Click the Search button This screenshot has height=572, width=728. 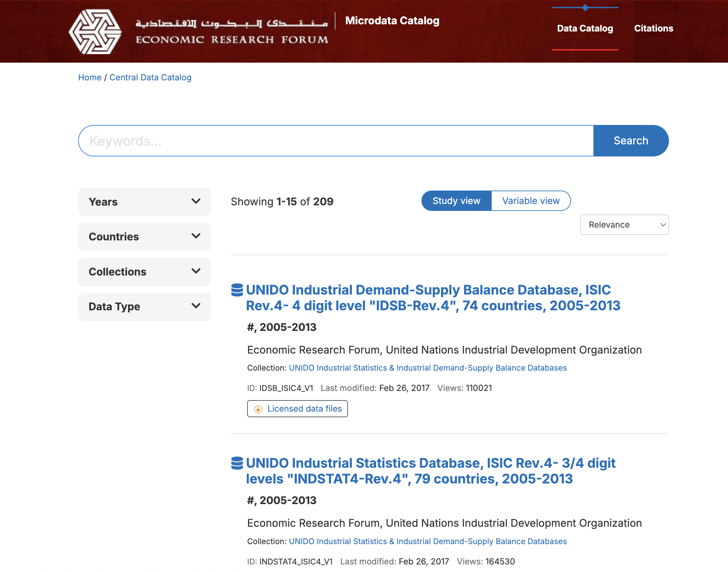pyautogui.click(x=631, y=141)
